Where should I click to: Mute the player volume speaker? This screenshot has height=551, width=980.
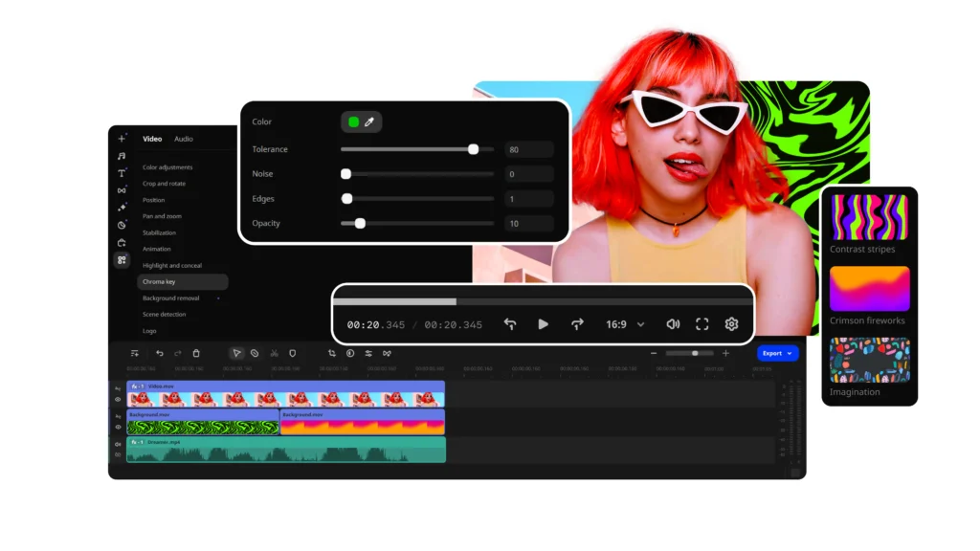[x=673, y=324]
